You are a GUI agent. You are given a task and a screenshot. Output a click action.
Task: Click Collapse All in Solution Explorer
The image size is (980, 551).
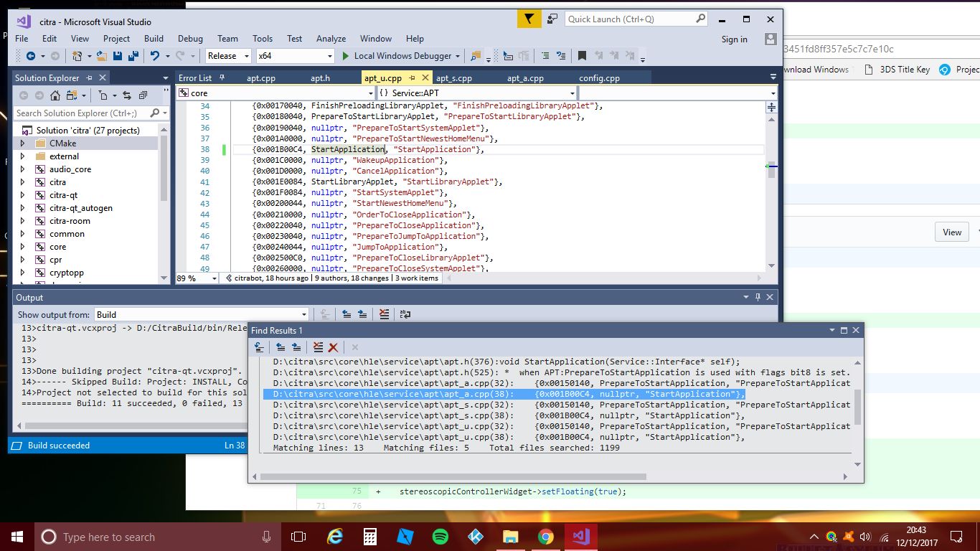[143, 95]
